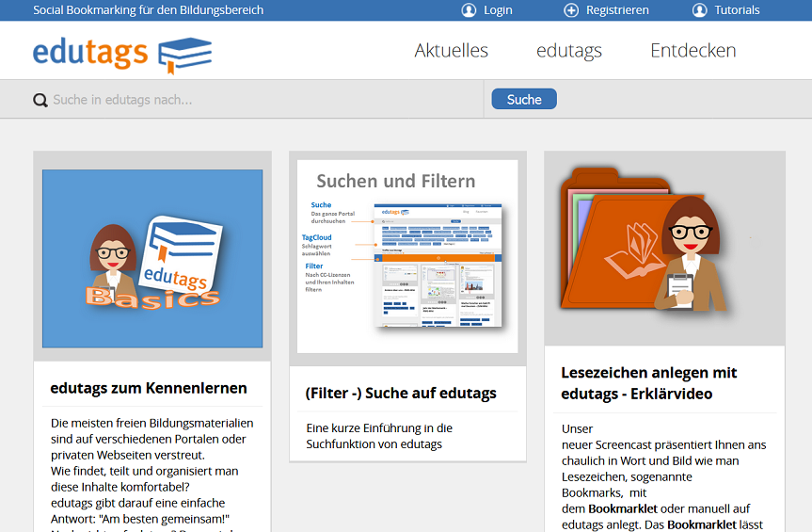The image size is (812, 532).
Task: Open the Aktuelles menu
Action: pyautogui.click(x=451, y=50)
